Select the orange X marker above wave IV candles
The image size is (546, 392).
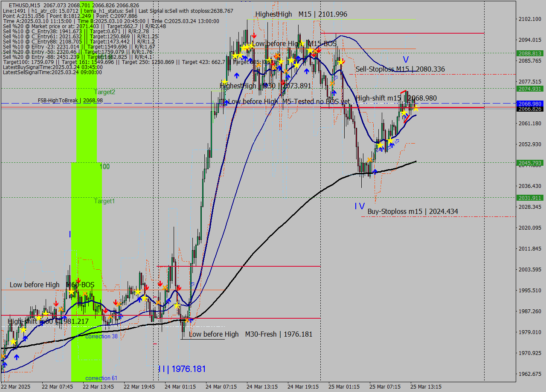coord(369,160)
